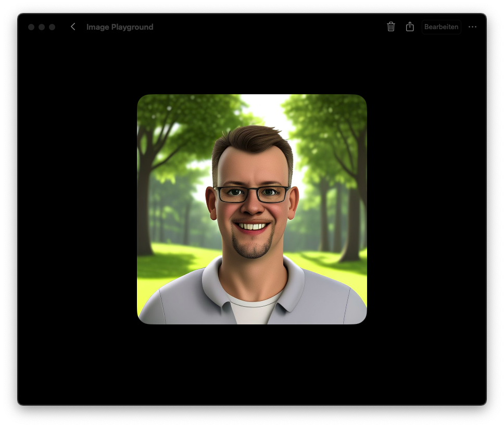Go back with the left chevron arrow

pos(73,27)
